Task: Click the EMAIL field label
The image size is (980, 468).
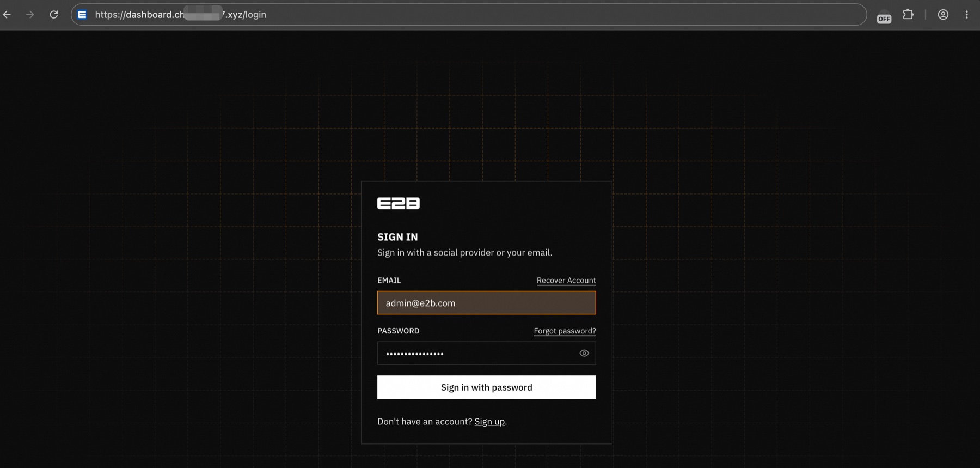Action: click(x=389, y=281)
